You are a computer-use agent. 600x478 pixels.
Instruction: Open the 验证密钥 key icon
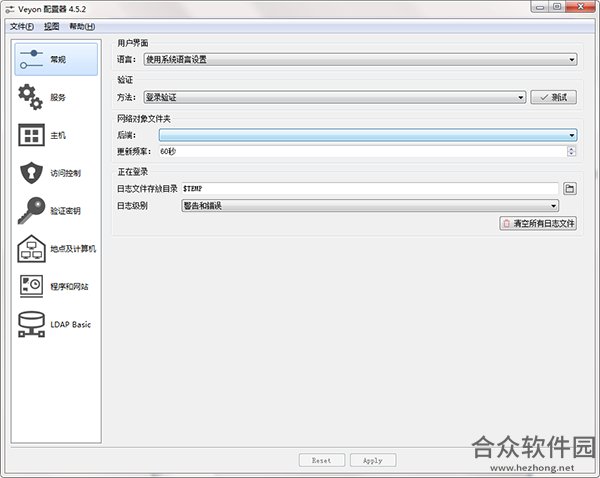pyautogui.click(x=31, y=210)
